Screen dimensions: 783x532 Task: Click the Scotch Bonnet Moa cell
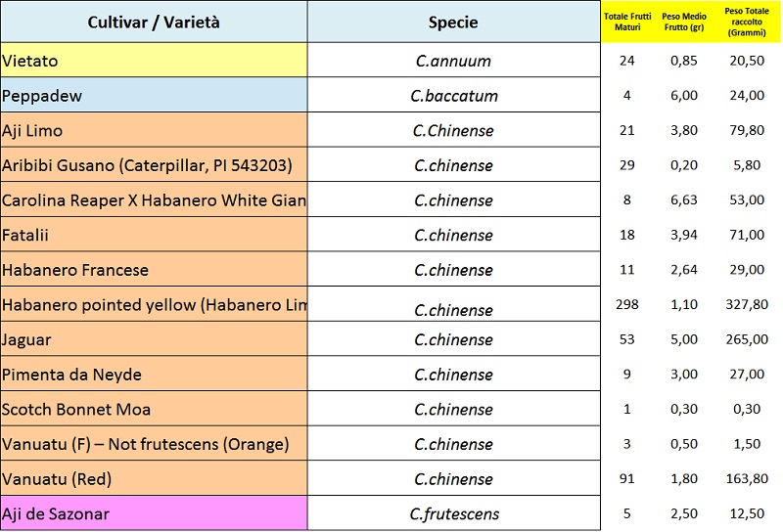pos(154,409)
